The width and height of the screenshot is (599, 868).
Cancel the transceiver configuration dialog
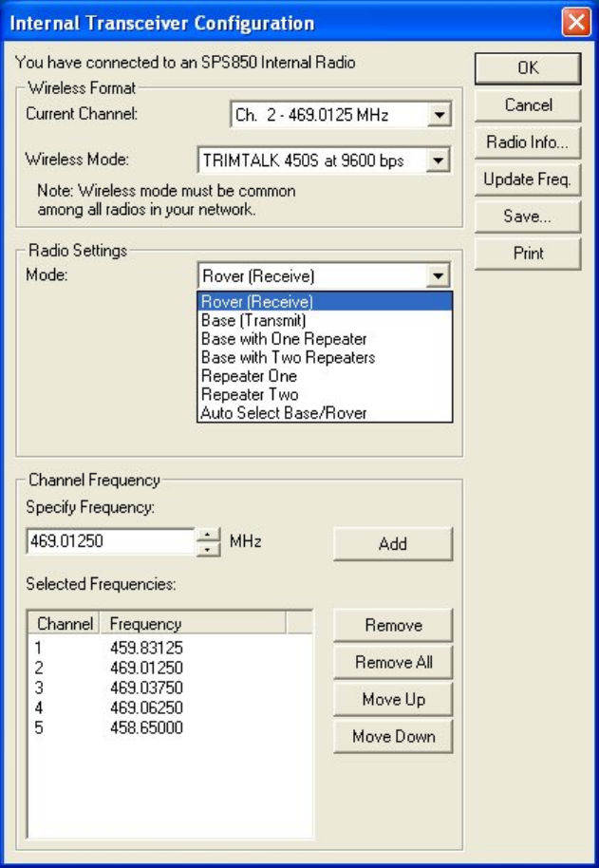pyautogui.click(x=528, y=105)
